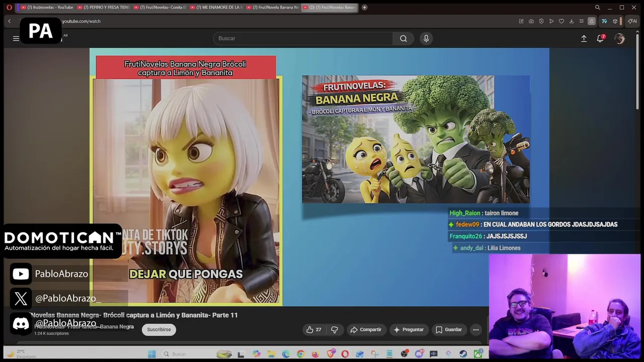Open a new browser tab with plus
Image resolution: width=644 pixels, height=362 pixels.
click(x=364, y=7)
